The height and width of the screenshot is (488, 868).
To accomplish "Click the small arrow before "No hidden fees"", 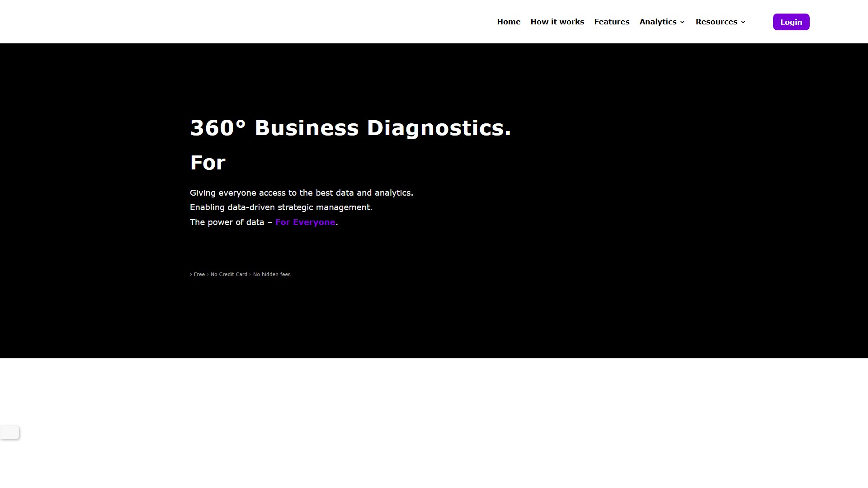I will [x=250, y=274].
